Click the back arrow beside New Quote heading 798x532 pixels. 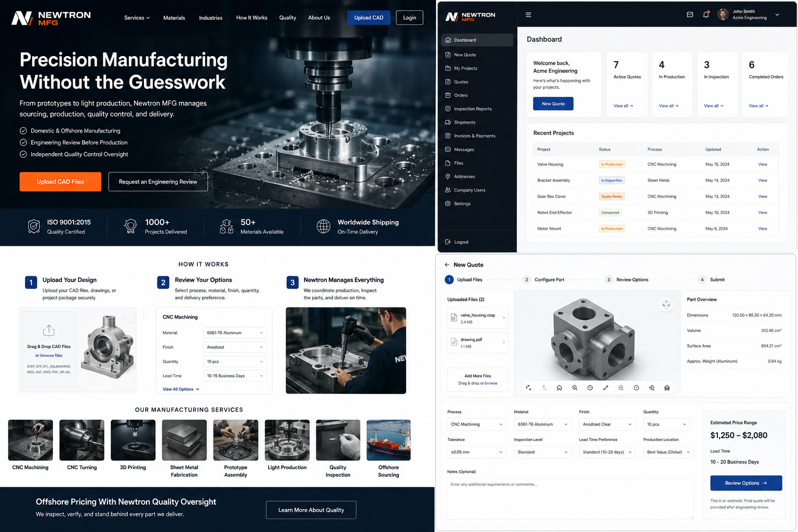tap(447, 265)
